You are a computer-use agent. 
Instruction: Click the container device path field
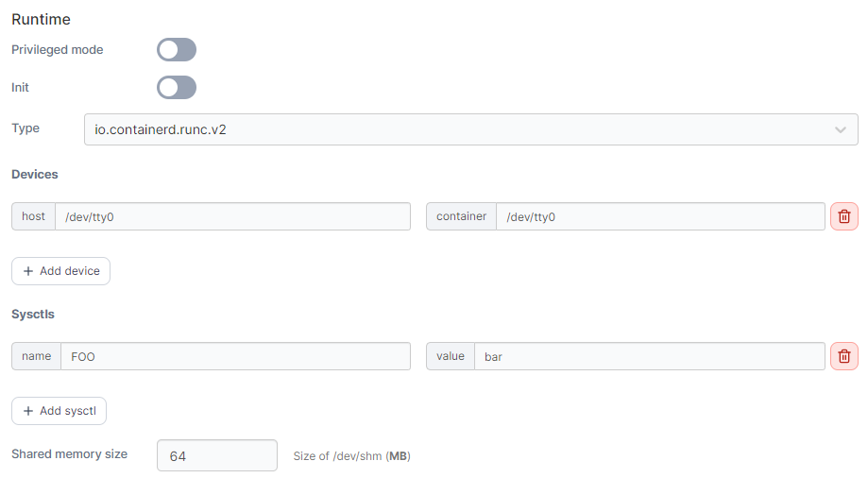click(659, 216)
